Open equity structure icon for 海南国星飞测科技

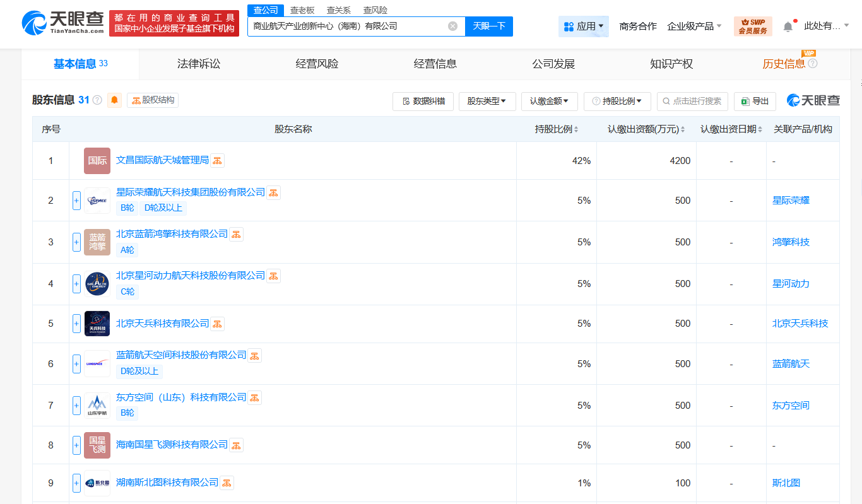tap(236, 445)
